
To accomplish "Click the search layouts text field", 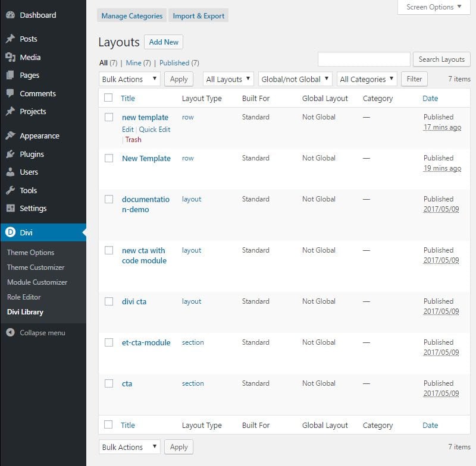I will point(364,59).
